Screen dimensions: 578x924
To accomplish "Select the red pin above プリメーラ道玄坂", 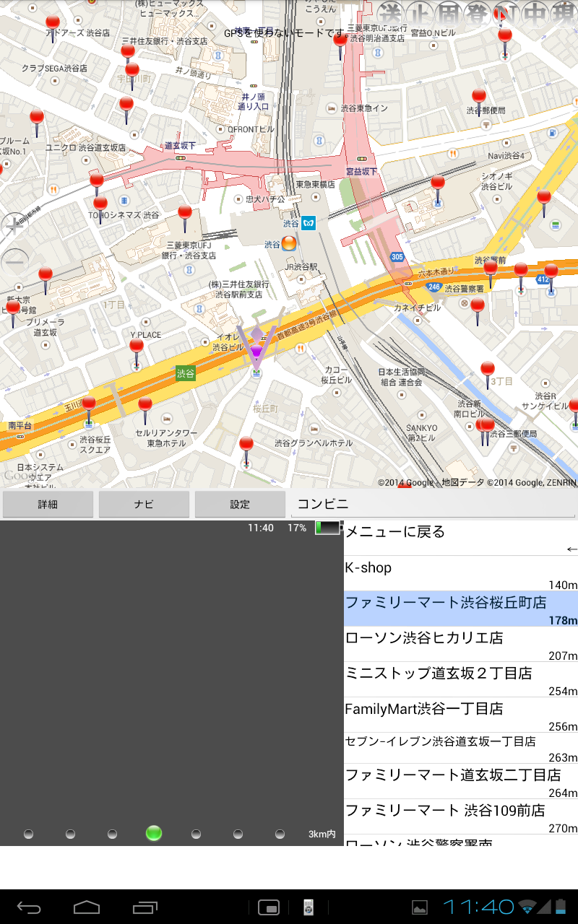I will 46,280.
